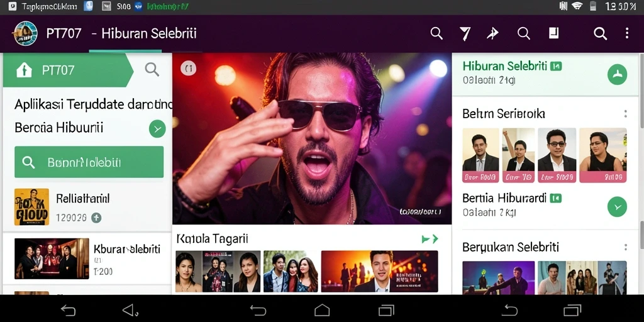Open three-dot menu for Beryukan Selebriti
The width and height of the screenshot is (644, 322).
tap(626, 247)
